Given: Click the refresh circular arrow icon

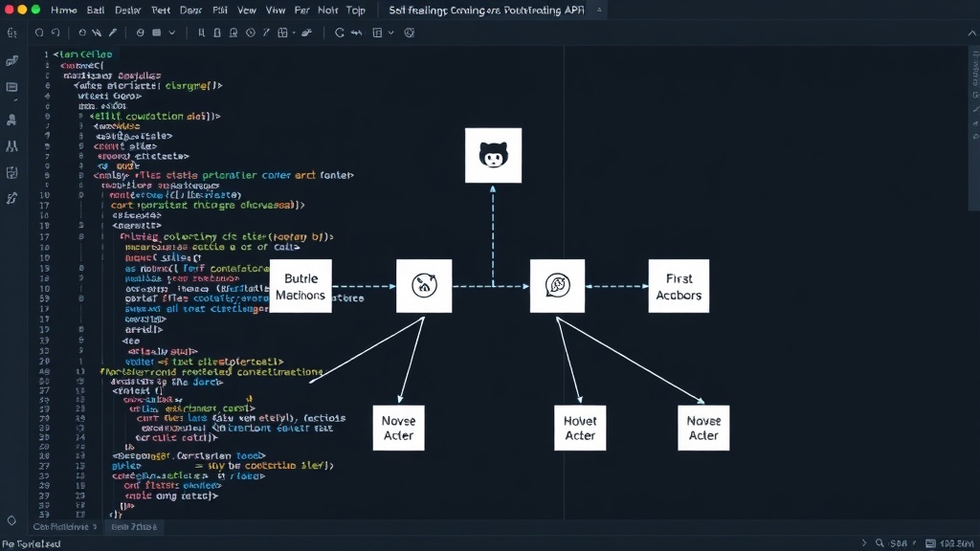Looking at the screenshot, I should click(x=340, y=33).
